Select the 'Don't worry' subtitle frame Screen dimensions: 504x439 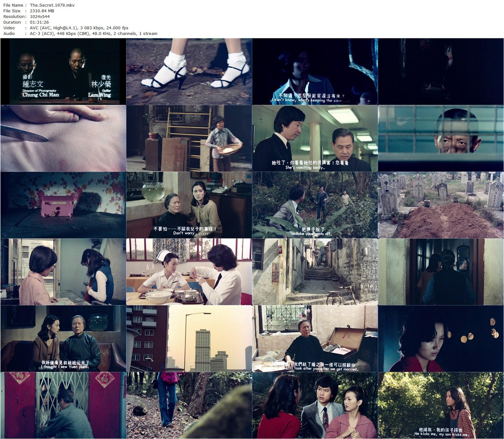pos(189,205)
